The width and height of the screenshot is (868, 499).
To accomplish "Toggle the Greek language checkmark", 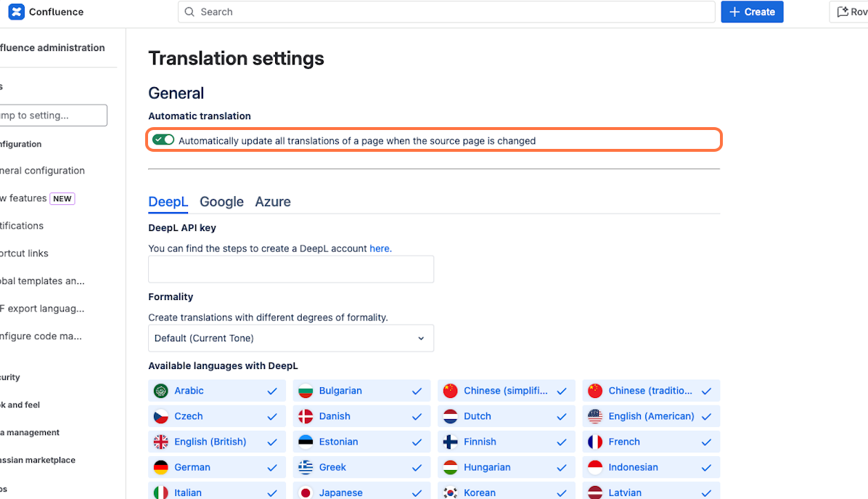I will [x=417, y=468].
